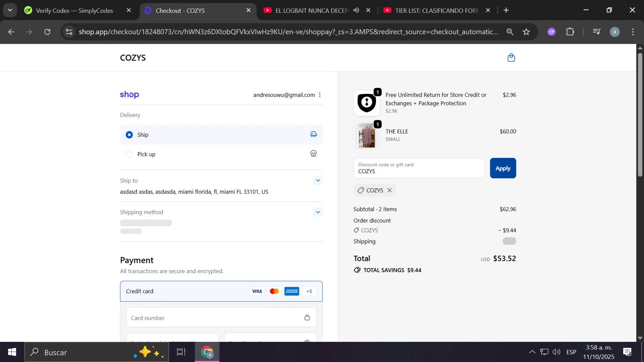Screen dimensions: 644x362
Task: Open the Chrome profile avatar
Action: [x=615, y=32]
